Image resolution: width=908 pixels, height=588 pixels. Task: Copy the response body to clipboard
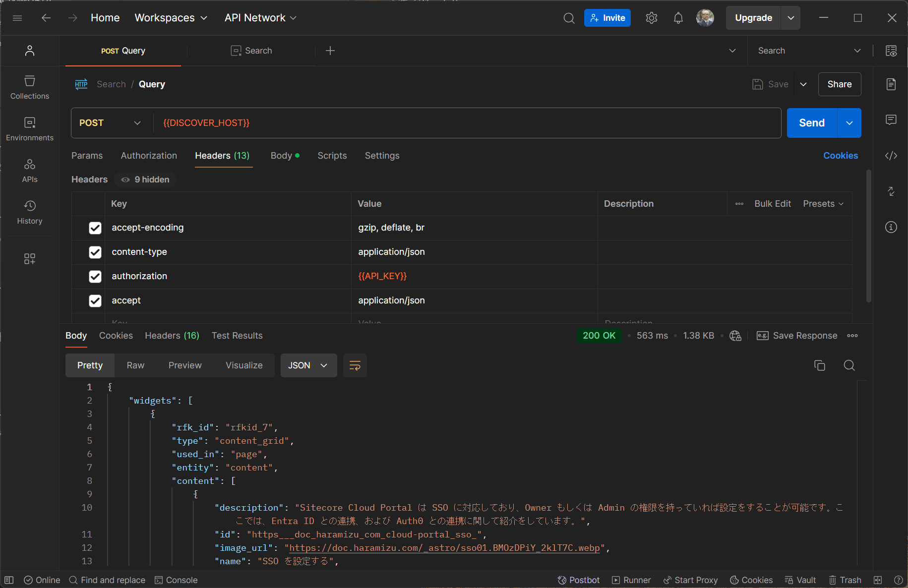coord(819,365)
